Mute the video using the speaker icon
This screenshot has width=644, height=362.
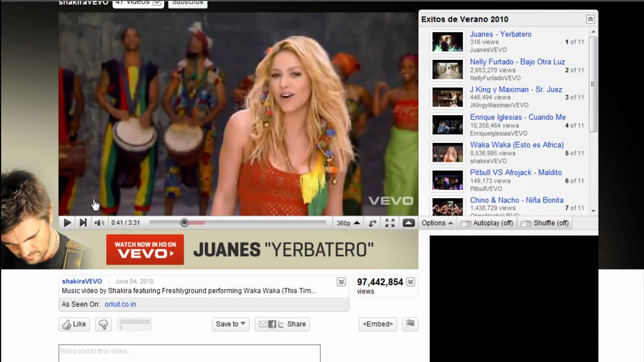[100, 223]
